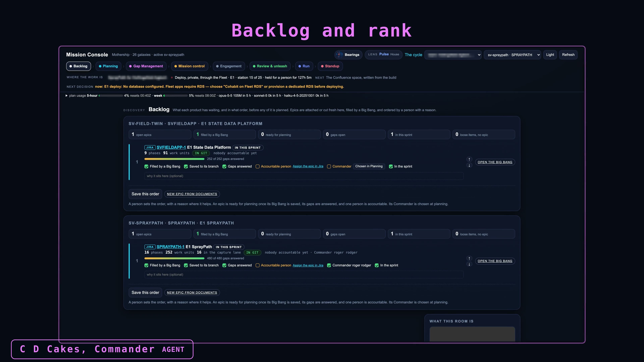The image size is (644, 362).
Task: Click the JIRA badge beside SVFIELDAPP-1
Action: (x=150, y=148)
